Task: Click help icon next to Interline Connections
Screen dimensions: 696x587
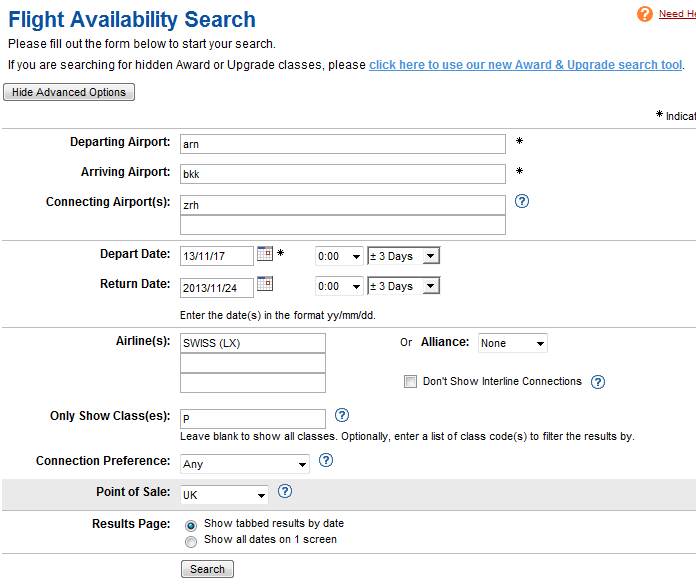Action: [598, 382]
